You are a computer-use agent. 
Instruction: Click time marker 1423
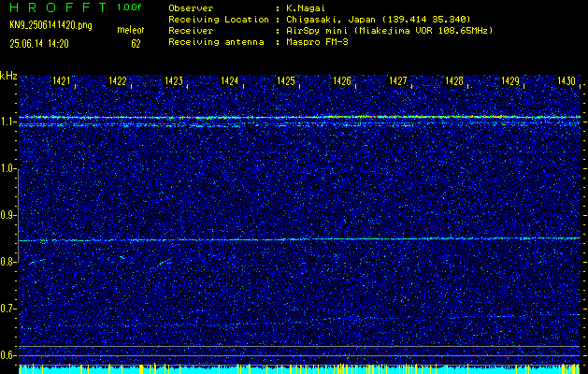174,80
